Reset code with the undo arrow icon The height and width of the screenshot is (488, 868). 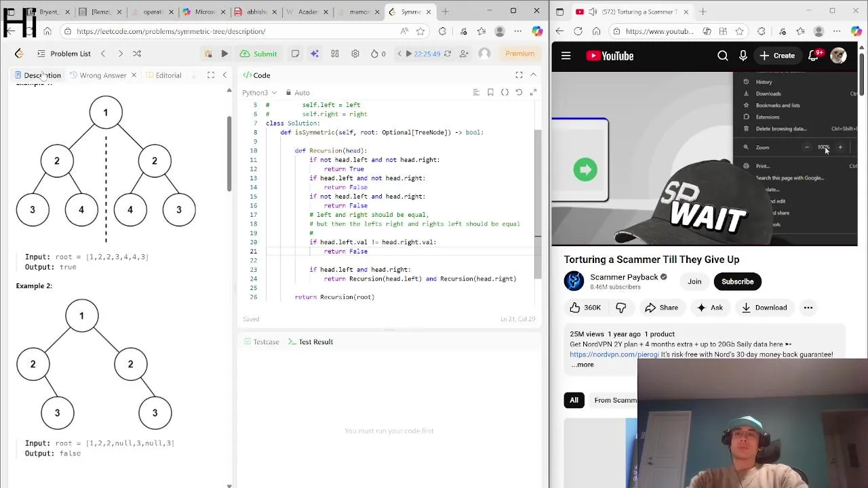(x=519, y=92)
